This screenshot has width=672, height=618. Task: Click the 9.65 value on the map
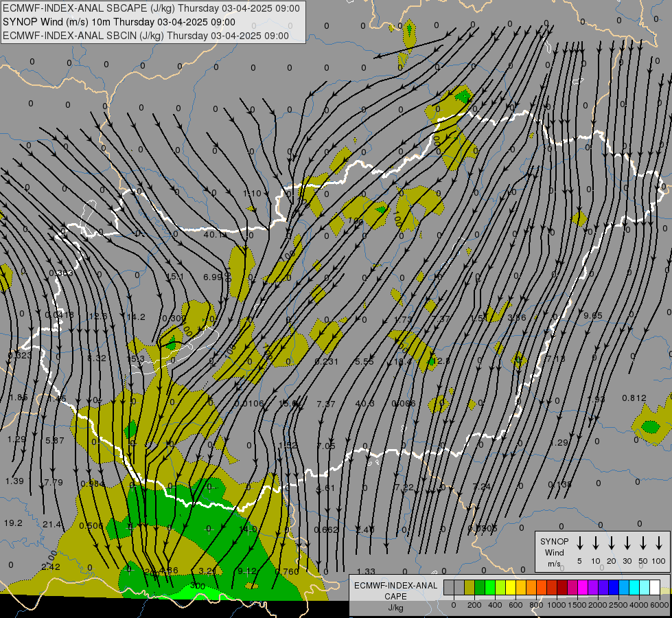click(592, 316)
